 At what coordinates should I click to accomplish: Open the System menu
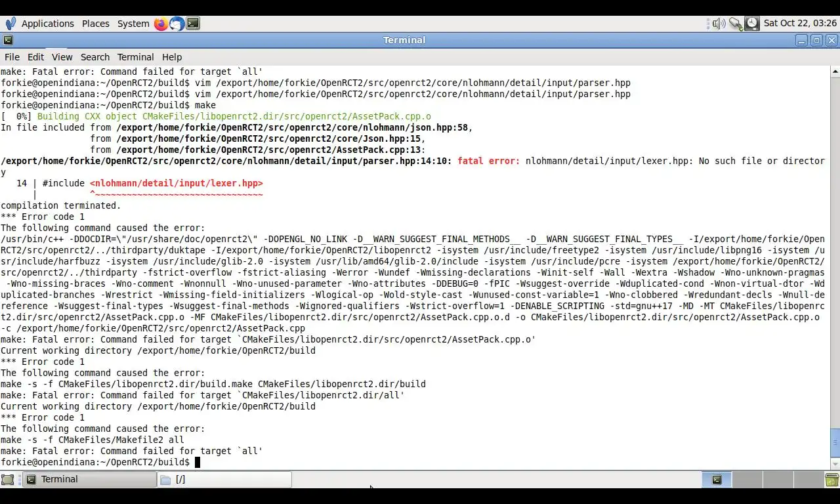point(133,24)
